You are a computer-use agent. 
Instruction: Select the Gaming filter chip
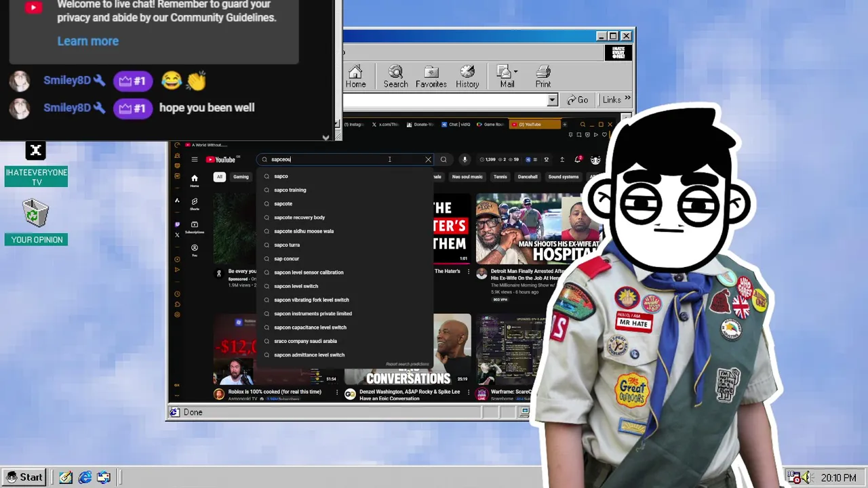coord(241,177)
